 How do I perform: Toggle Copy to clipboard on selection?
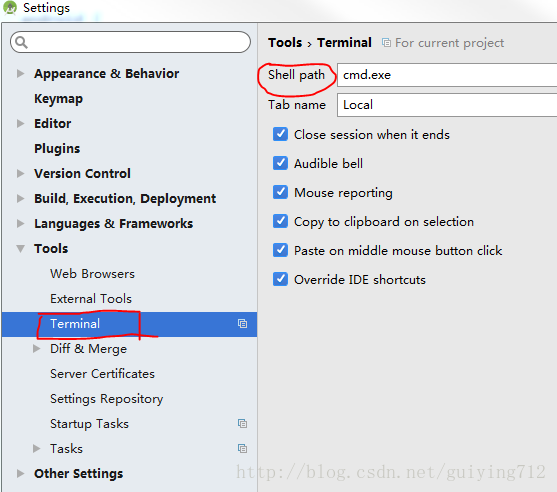pyautogui.click(x=280, y=221)
